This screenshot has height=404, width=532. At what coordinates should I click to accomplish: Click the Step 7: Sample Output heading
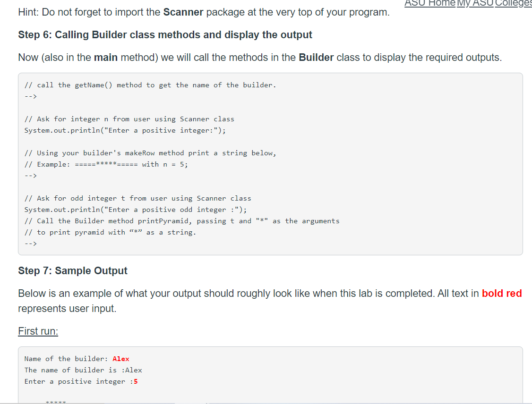(x=73, y=271)
